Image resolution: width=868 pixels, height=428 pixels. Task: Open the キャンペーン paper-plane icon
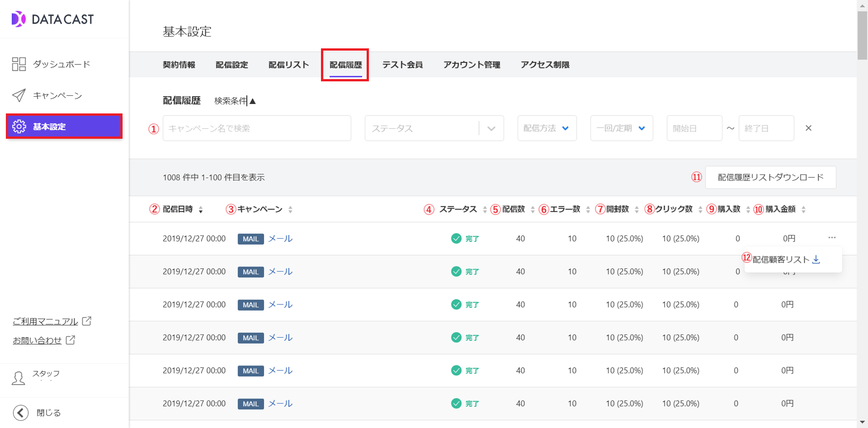(x=19, y=95)
